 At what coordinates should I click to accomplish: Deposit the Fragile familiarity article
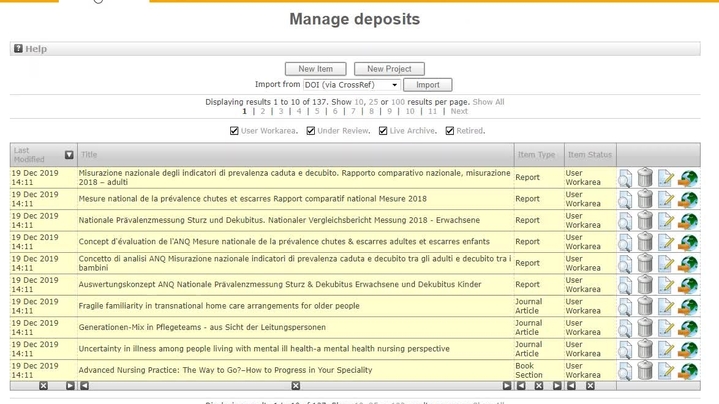pyautogui.click(x=688, y=308)
